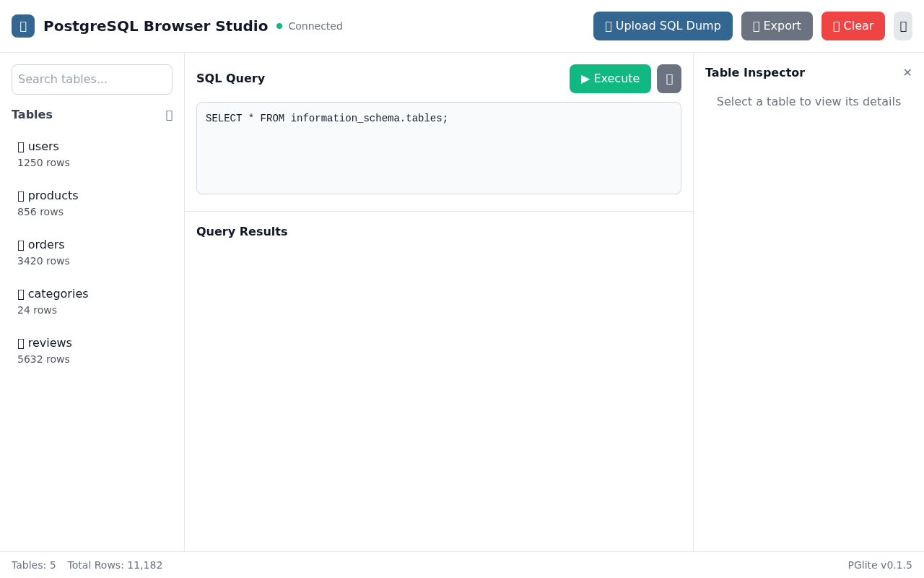Click the PostgreSQL Browser Studio logo icon
Screen dimensions: 924x578
[x=23, y=26]
